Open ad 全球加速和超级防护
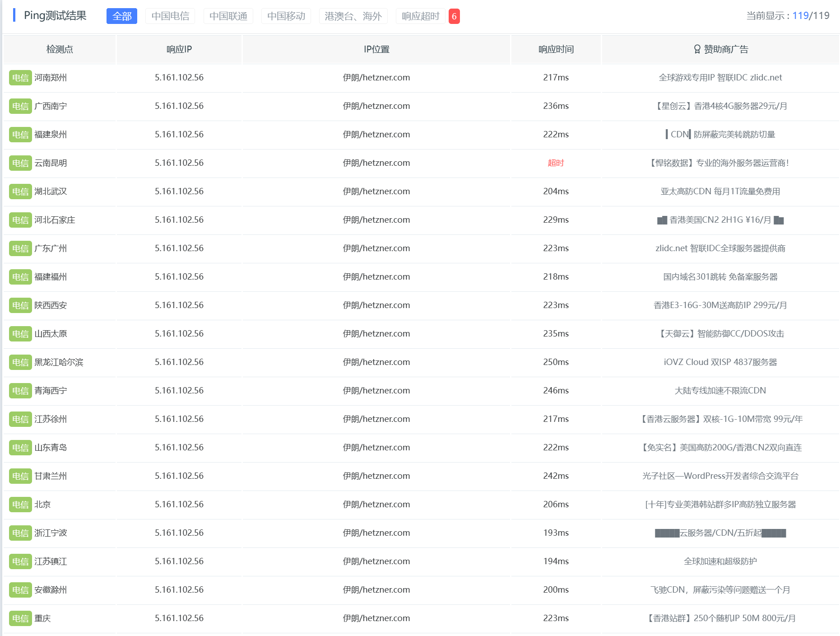 (x=720, y=561)
